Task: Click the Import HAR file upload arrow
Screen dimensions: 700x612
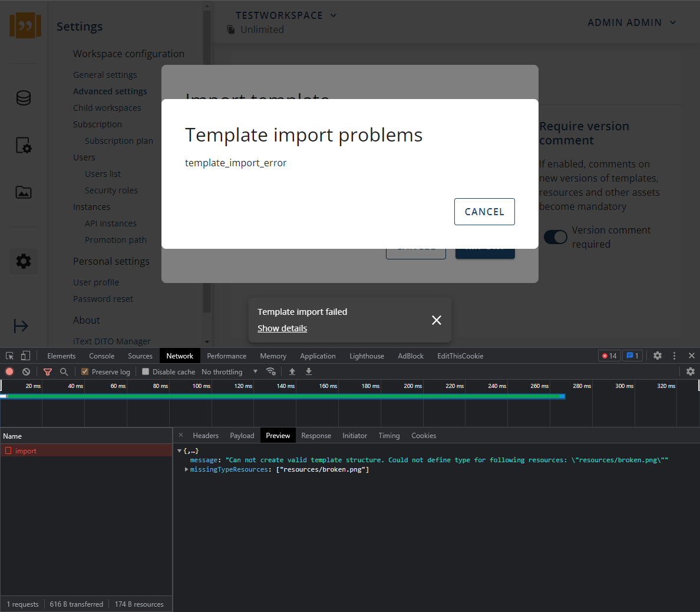Action: tap(292, 371)
